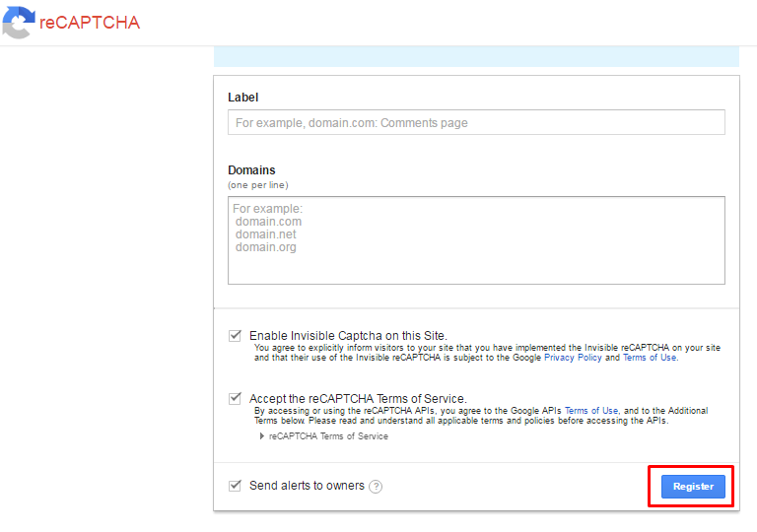757x532 pixels.
Task: Click 'Enable Invisible Captcha on this Site.' label text
Action: tap(348, 336)
